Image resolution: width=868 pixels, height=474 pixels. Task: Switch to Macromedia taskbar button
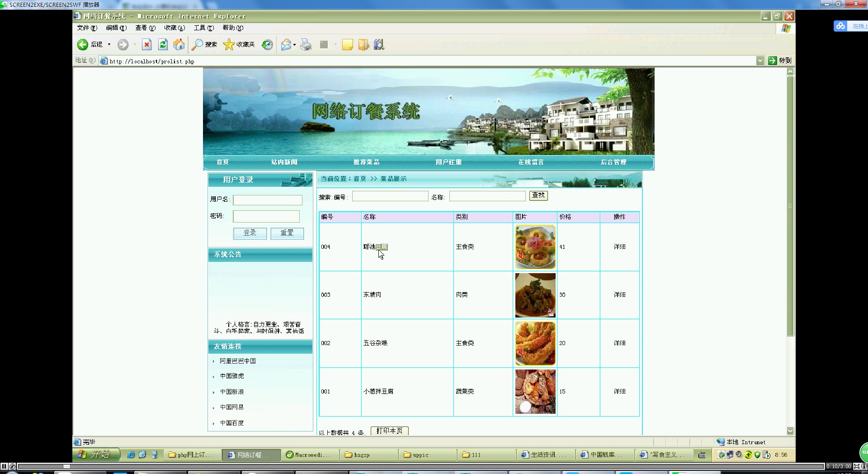(310, 455)
